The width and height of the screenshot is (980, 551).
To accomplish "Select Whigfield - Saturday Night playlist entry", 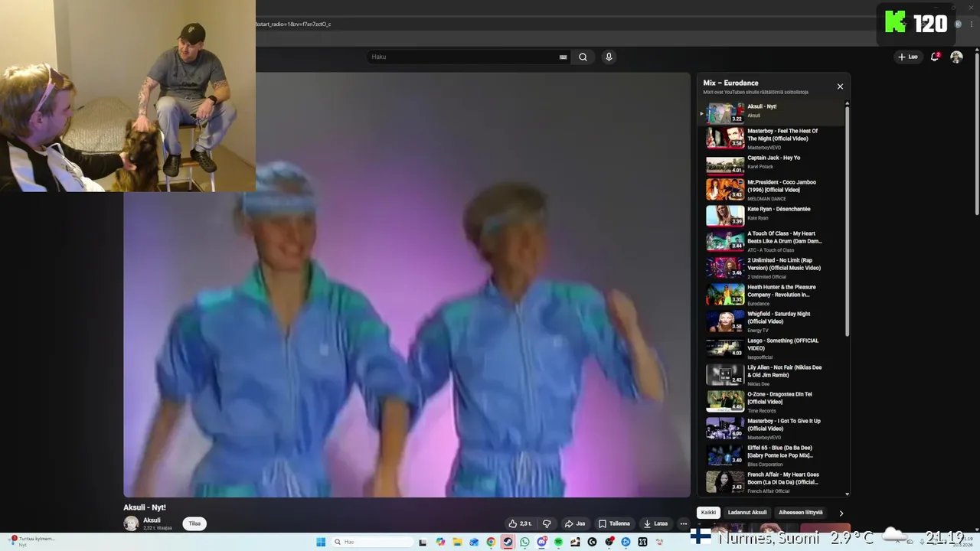I will [771, 321].
